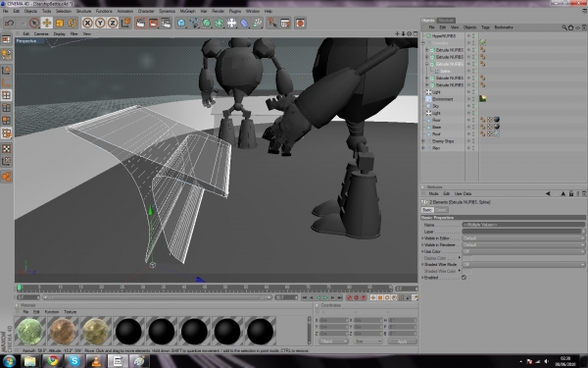588x368 pixels.
Task: Toggle the Z axis lock
Action: tap(113, 23)
